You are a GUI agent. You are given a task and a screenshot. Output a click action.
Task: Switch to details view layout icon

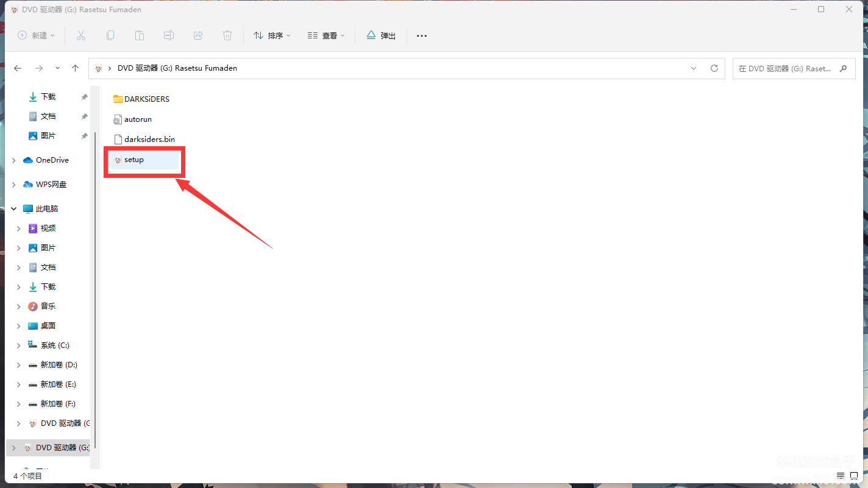840,476
